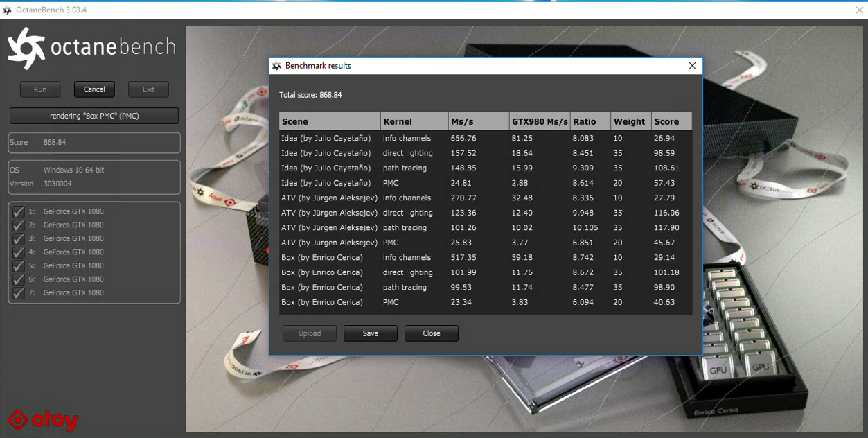Select the Idea PMC row

point(485,183)
